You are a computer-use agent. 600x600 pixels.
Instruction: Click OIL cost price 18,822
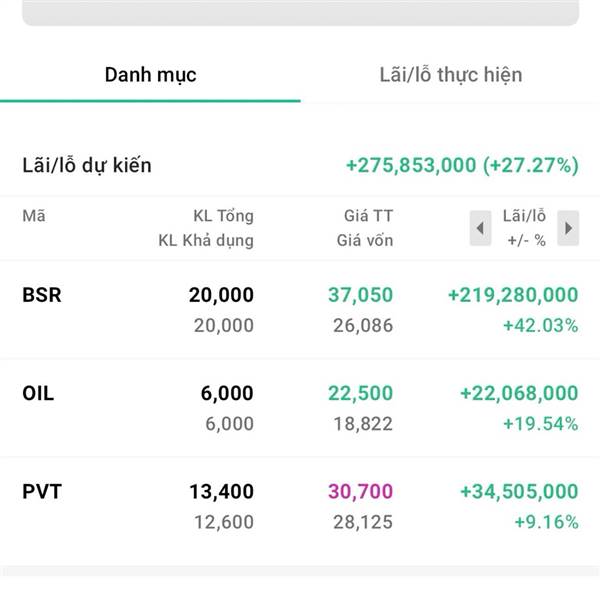[x=364, y=424]
